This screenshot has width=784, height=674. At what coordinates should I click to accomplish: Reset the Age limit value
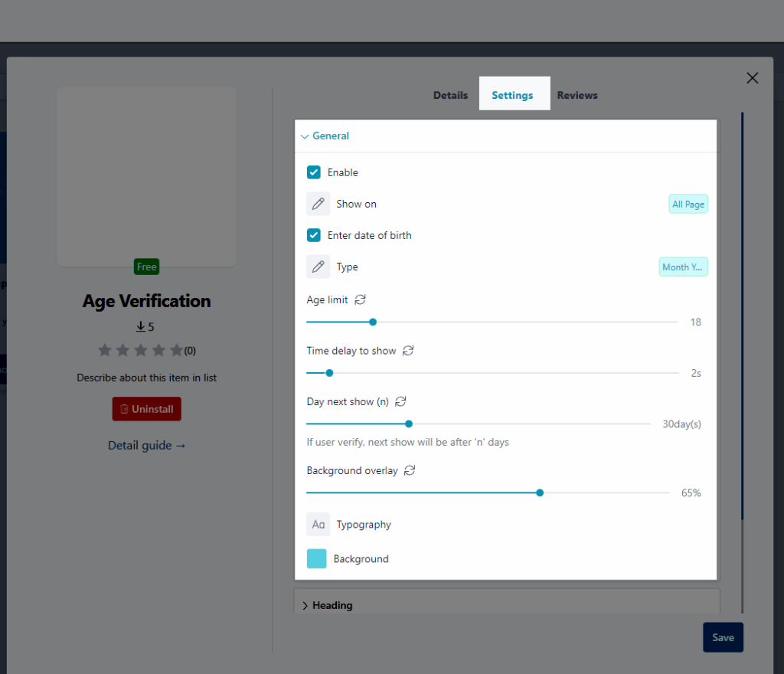tap(360, 299)
